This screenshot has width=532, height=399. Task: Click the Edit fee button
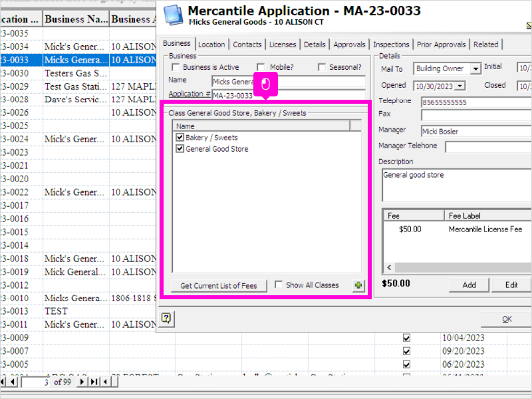511,285
